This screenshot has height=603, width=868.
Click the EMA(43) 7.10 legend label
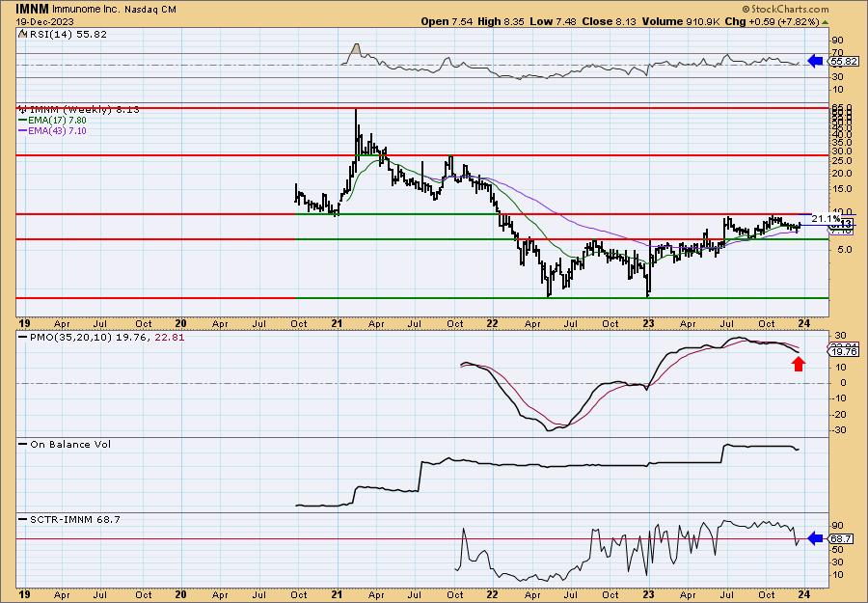(57, 131)
